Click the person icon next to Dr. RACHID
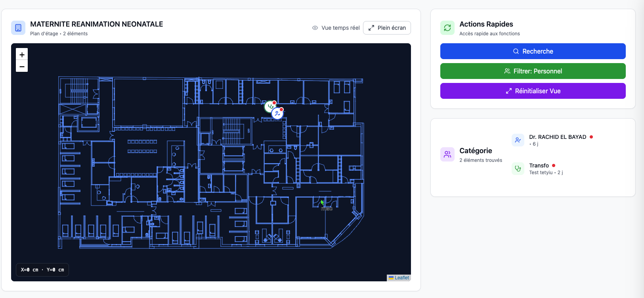644x298 pixels. click(x=518, y=140)
